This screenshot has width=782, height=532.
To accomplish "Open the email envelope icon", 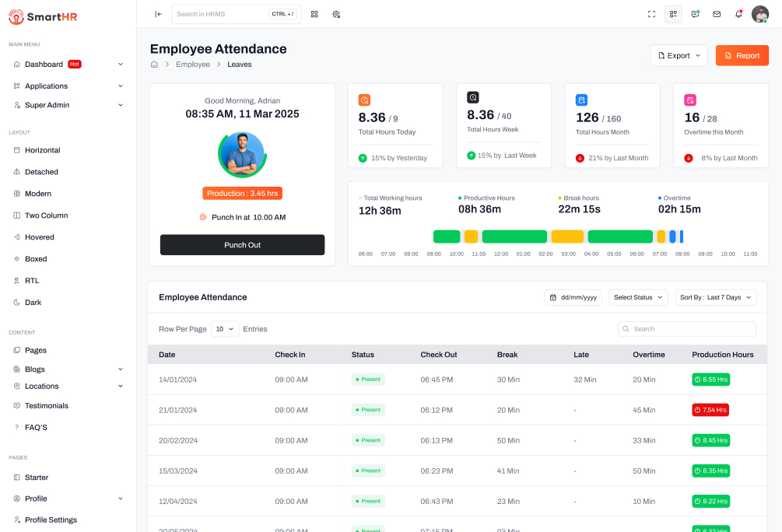I will click(x=717, y=14).
